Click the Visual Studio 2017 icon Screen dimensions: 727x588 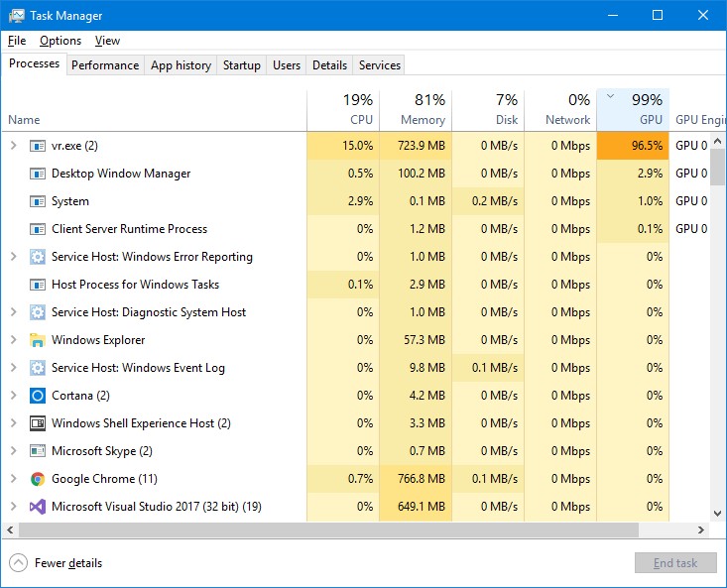[38, 507]
